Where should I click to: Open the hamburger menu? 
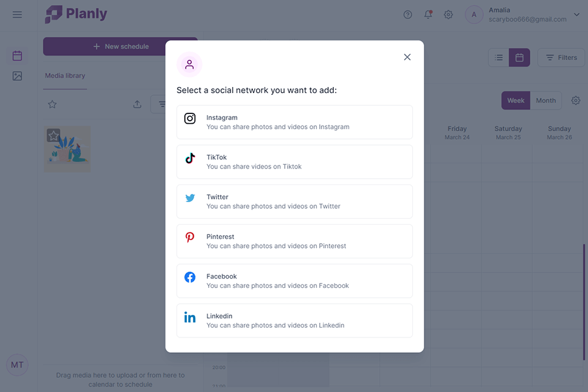point(17,15)
